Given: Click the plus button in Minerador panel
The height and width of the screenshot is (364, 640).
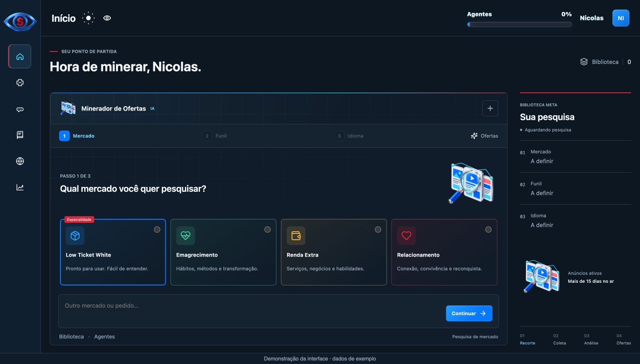Looking at the screenshot, I should 490,108.
